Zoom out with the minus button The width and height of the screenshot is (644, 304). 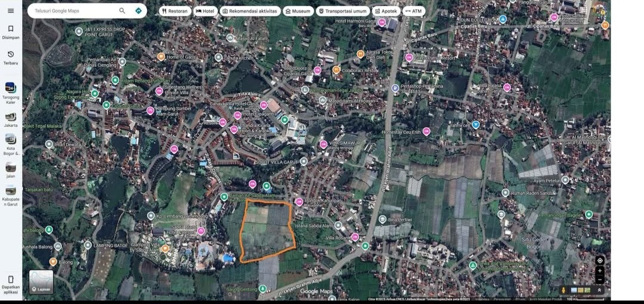pos(600,280)
